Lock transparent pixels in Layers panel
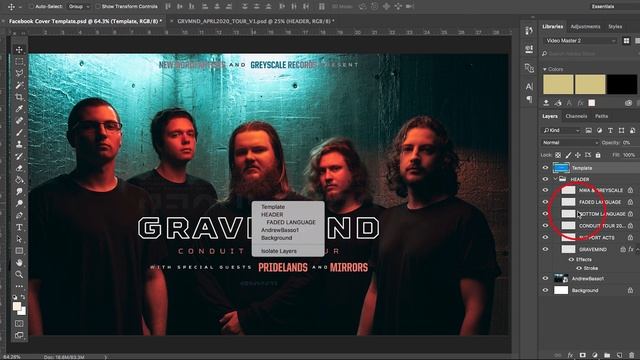640x360 pixels. (x=558, y=155)
